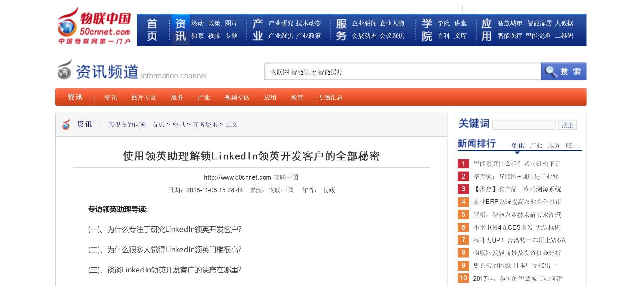
Task: Click the small 搜索 button beside 关键词
Action: coord(567,125)
